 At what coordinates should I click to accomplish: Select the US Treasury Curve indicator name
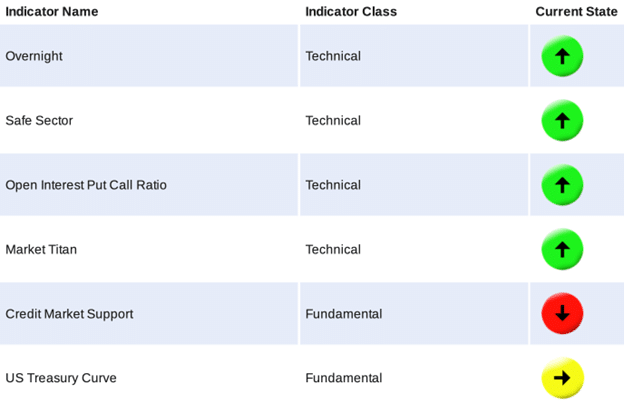61,378
